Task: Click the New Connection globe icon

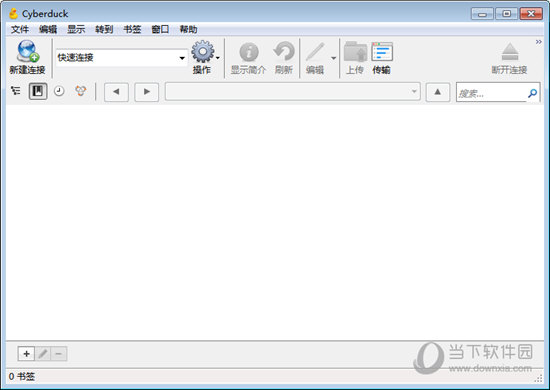Action: tap(27, 51)
